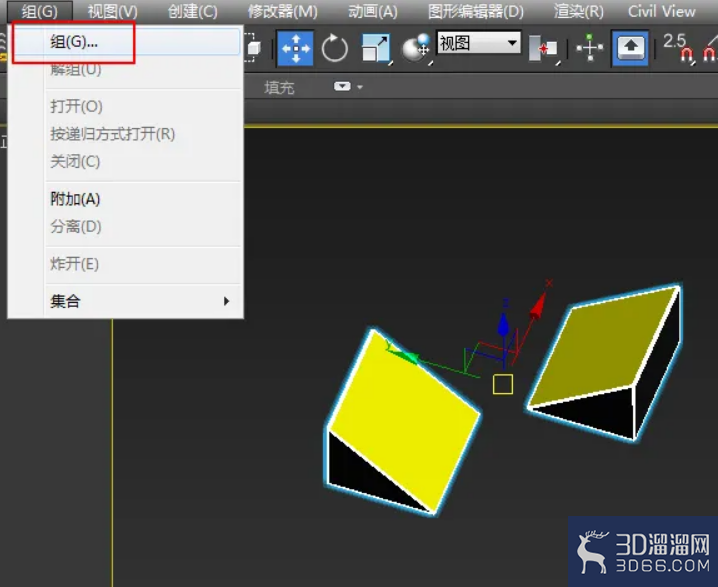Select the bright yellow box in viewport

[403, 421]
